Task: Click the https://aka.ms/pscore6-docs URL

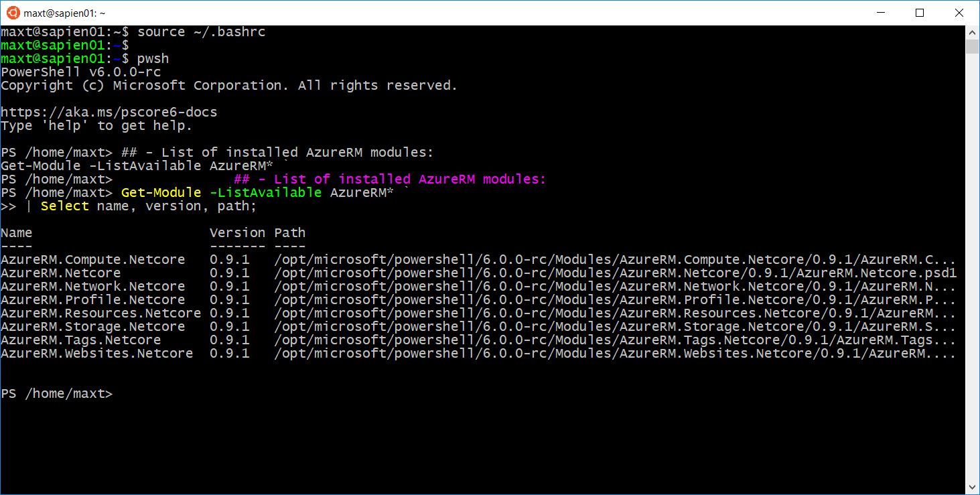Action: click(109, 113)
